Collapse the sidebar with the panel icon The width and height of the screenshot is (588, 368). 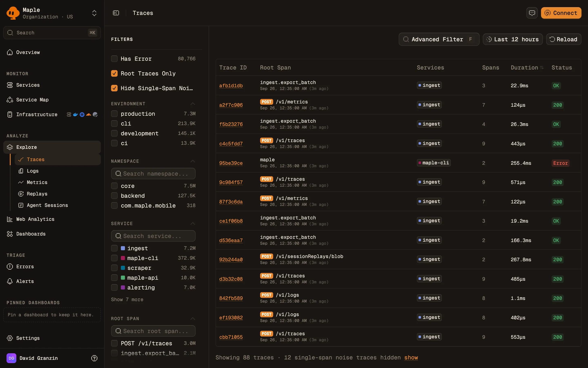116,13
